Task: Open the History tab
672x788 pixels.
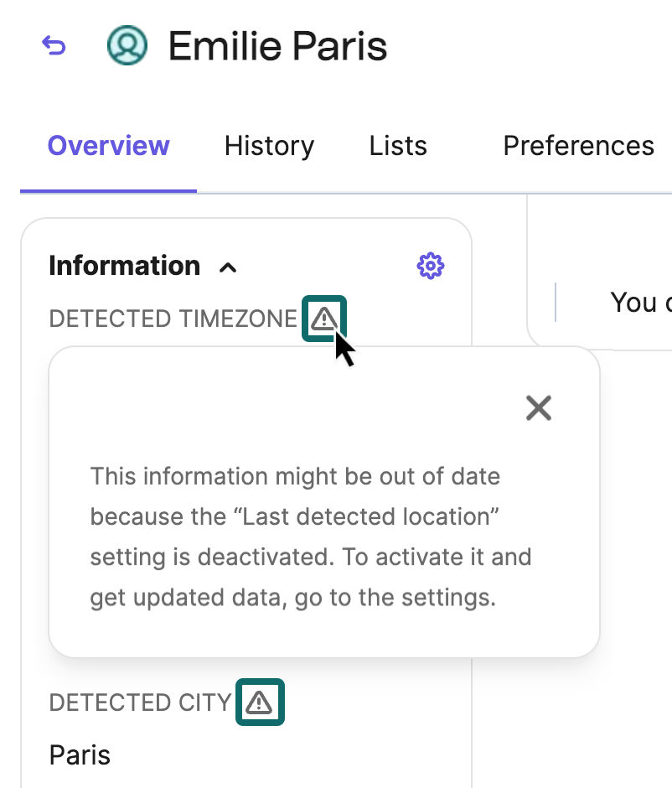Action: coord(269,146)
